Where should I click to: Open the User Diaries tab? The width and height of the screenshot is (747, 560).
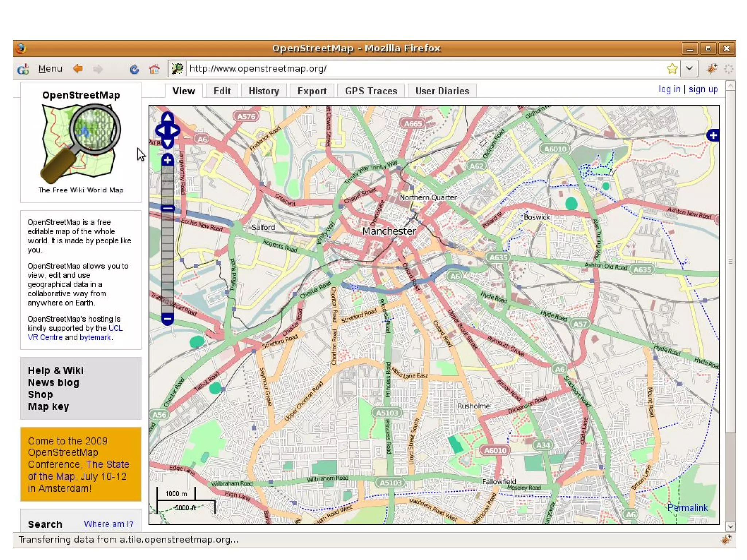[x=442, y=91]
